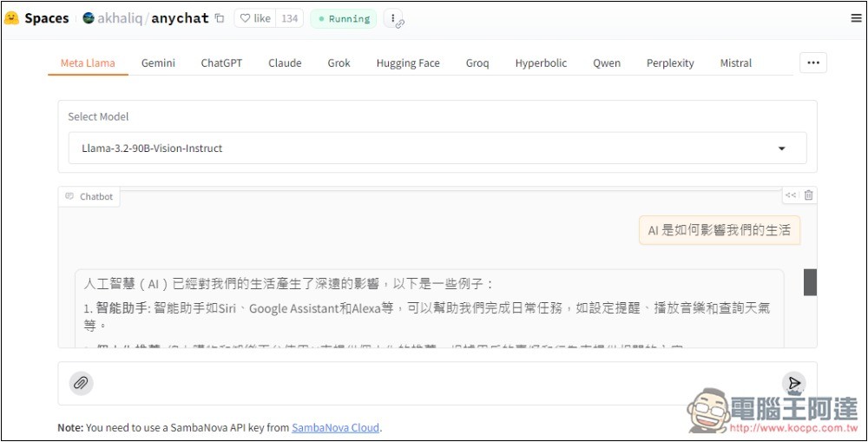Collapse the chatbot panel with << icon
The height and width of the screenshot is (442, 868).
coord(790,195)
